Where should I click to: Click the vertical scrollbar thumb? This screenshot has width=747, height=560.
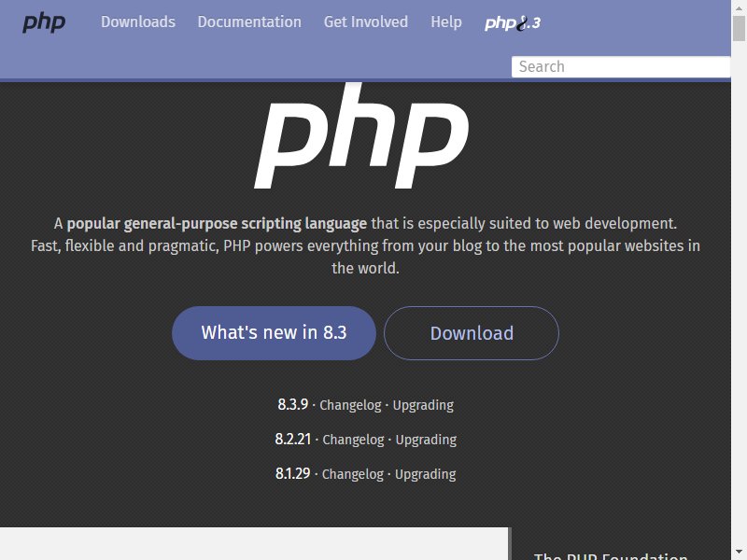click(739, 29)
